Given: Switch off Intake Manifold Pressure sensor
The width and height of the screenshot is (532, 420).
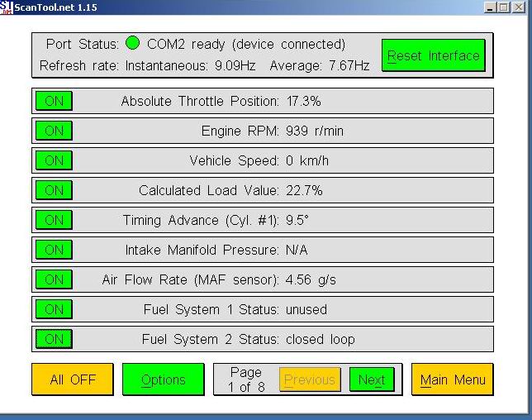Looking at the screenshot, I should point(54,250).
